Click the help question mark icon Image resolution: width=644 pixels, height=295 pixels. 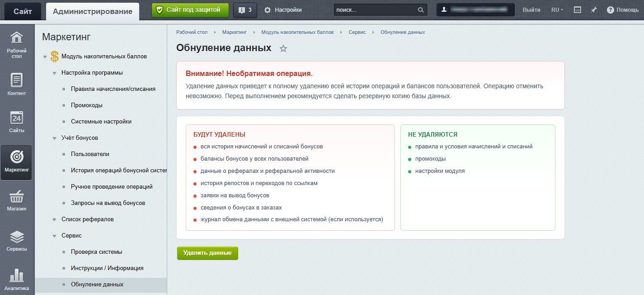click(x=611, y=10)
